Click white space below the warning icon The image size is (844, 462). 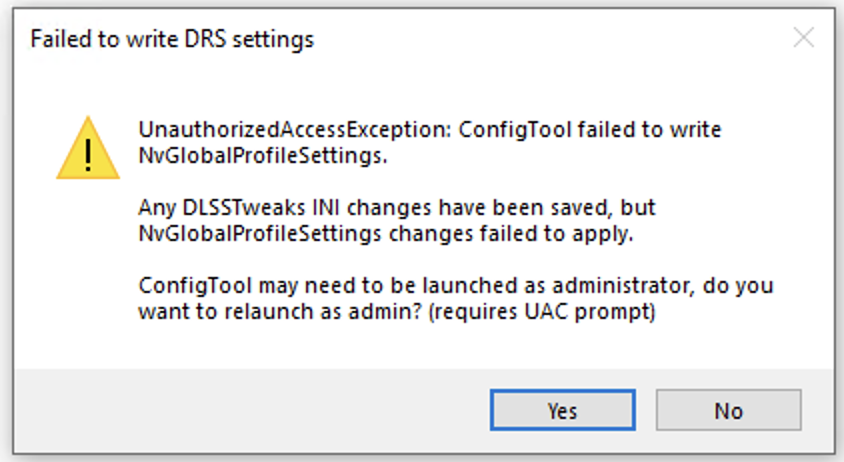pos(88,269)
